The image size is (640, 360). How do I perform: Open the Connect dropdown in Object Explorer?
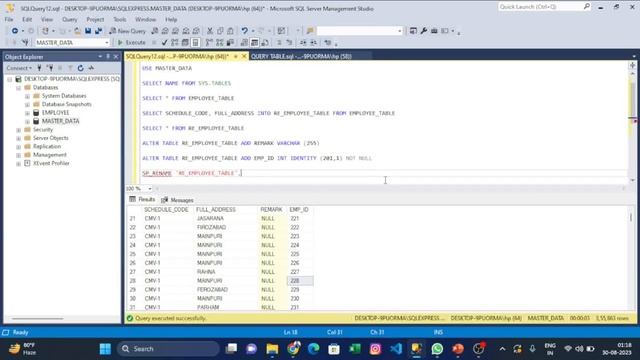[19, 68]
